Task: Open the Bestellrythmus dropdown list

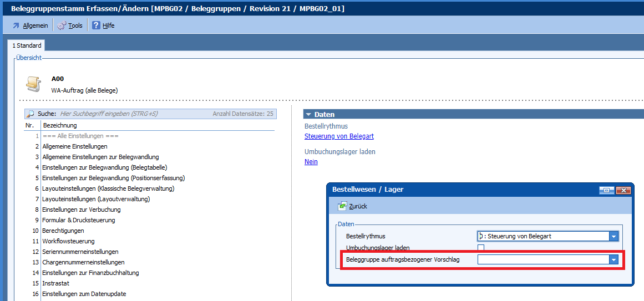Action: tap(613, 236)
